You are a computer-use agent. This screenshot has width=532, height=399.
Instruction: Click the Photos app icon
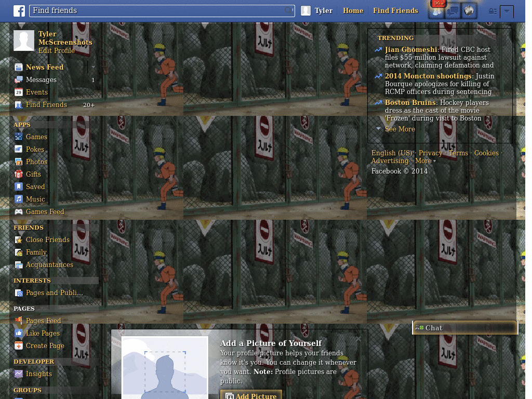coord(19,162)
